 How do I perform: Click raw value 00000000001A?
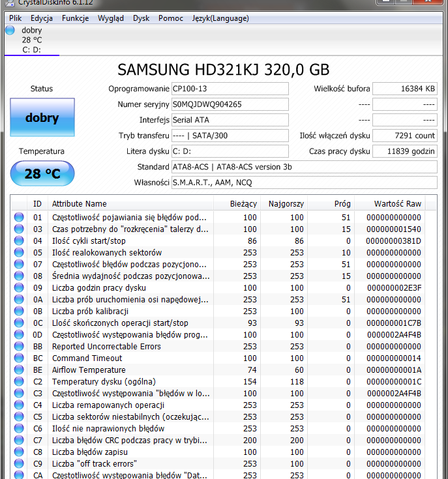point(394,370)
